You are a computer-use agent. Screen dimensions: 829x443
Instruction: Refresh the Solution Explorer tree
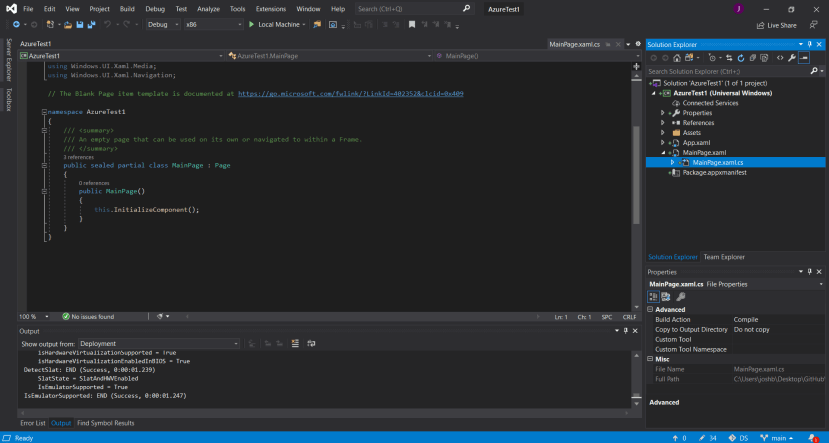(x=741, y=58)
